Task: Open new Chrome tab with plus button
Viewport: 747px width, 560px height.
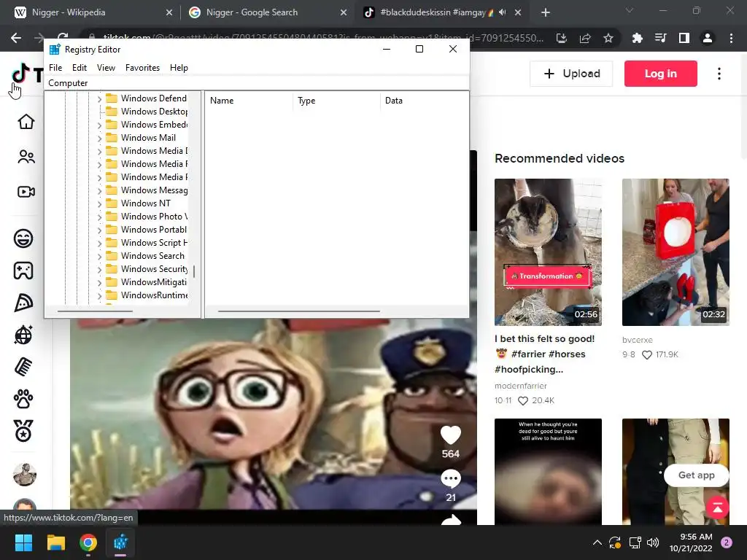Action: (x=546, y=12)
